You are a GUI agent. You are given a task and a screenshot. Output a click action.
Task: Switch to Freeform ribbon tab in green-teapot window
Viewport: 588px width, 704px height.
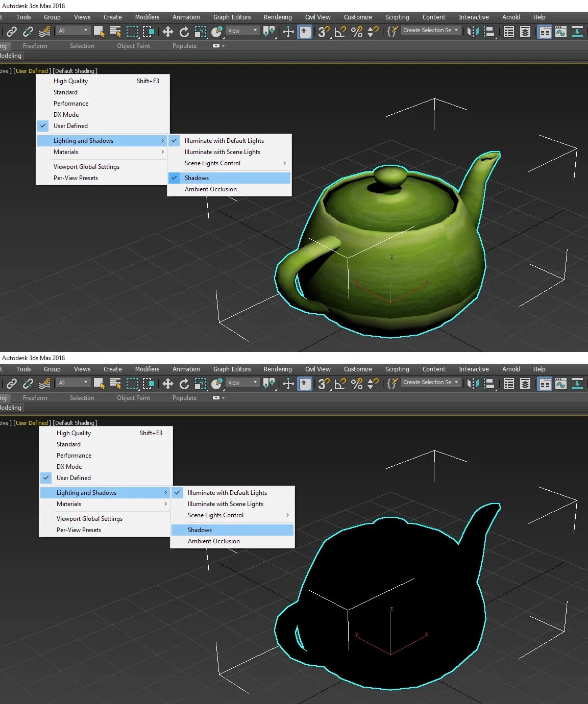pos(35,46)
